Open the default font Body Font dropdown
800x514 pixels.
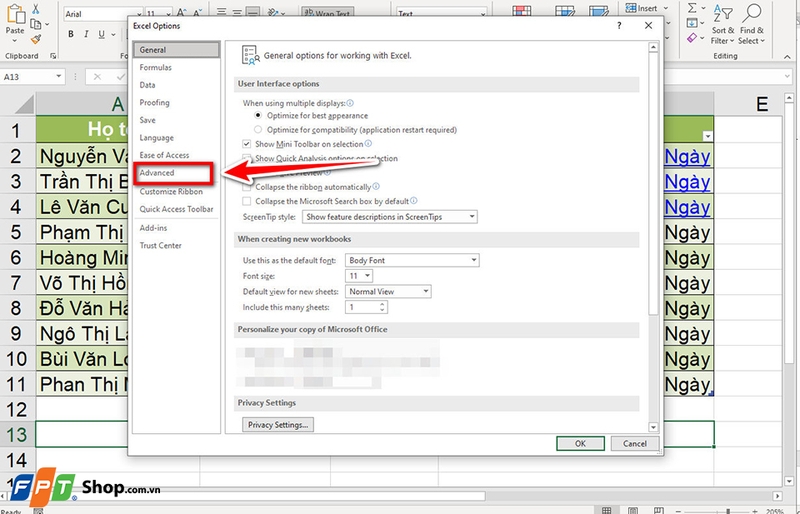point(412,260)
